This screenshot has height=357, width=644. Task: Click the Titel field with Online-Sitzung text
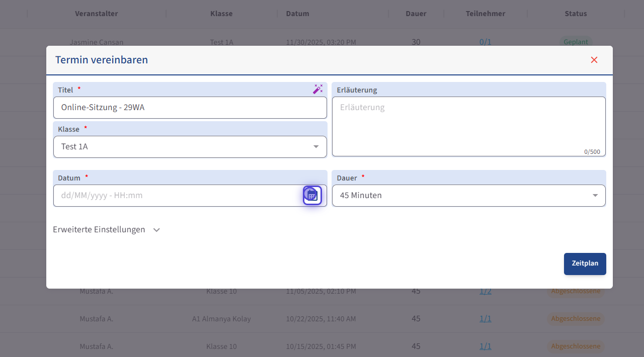tap(190, 108)
